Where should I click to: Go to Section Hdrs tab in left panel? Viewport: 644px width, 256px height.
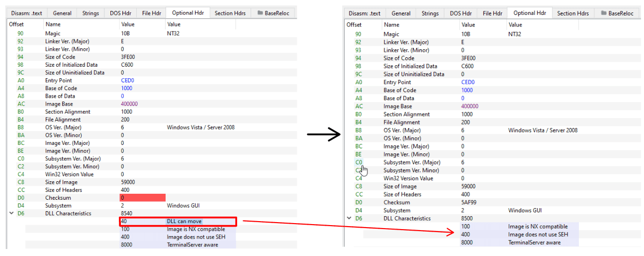coord(231,13)
